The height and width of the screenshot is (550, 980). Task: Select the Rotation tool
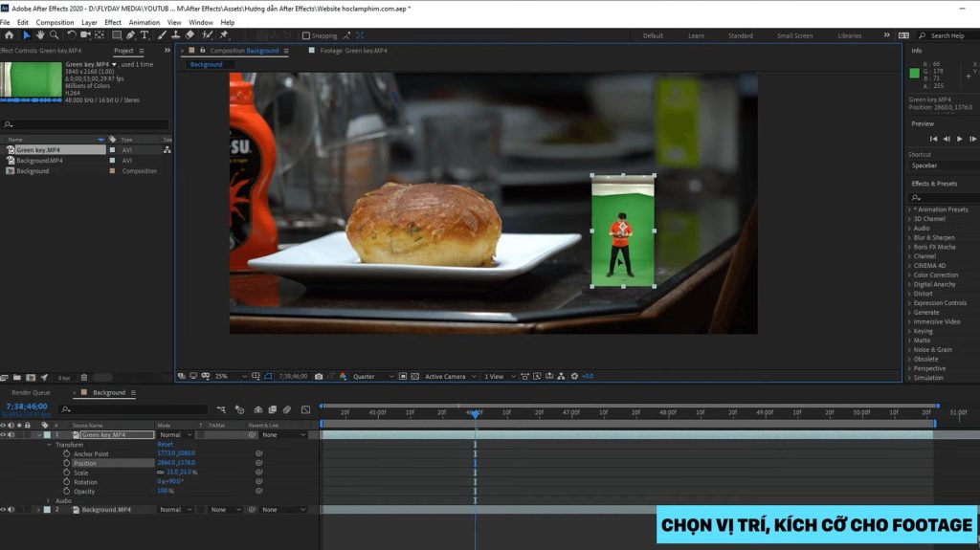pos(72,35)
